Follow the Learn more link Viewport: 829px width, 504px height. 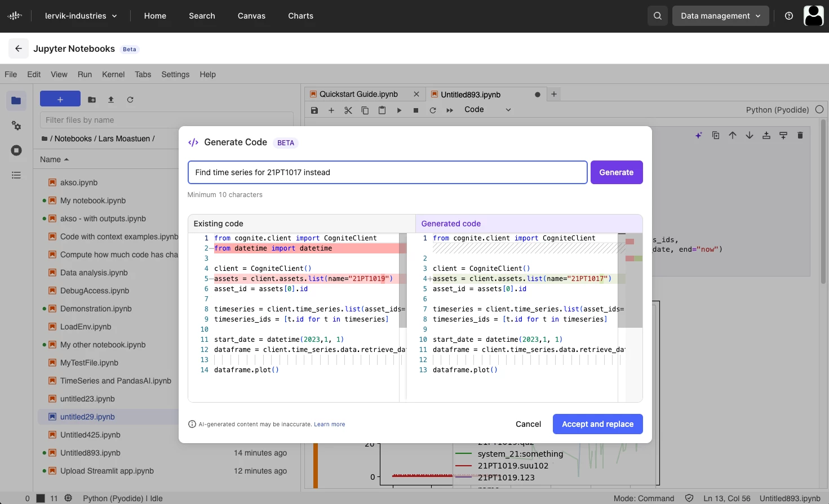click(329, 425)
